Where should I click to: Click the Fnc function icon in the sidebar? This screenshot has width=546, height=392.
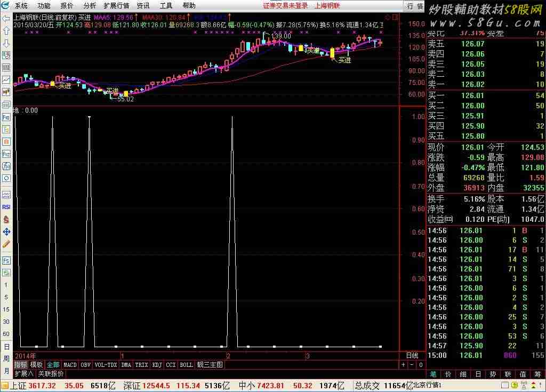click(x=6, y=154)
